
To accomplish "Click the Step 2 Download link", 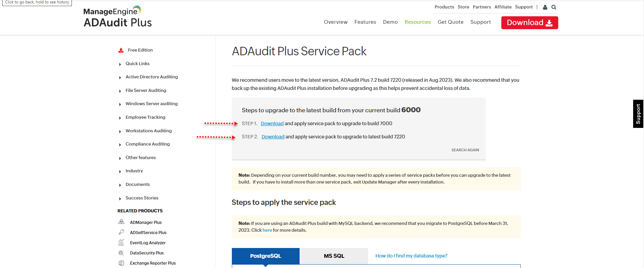I will [x=273, y=137].
